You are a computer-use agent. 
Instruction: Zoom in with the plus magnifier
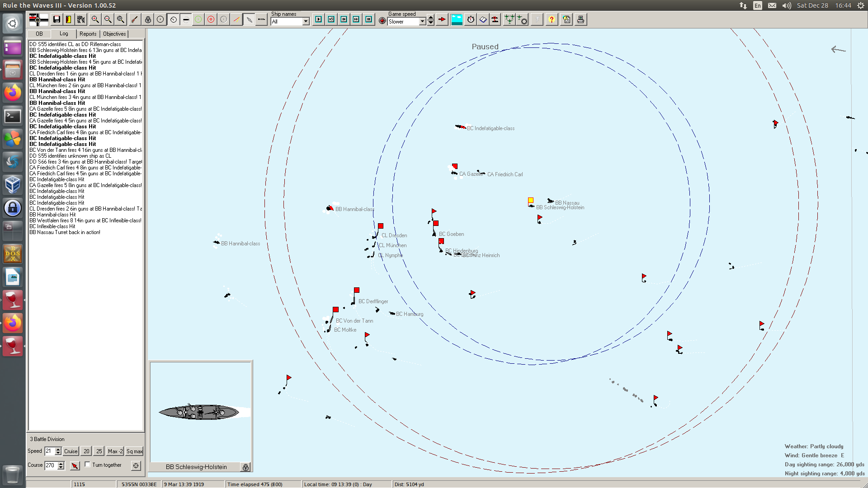click(95, 19)
